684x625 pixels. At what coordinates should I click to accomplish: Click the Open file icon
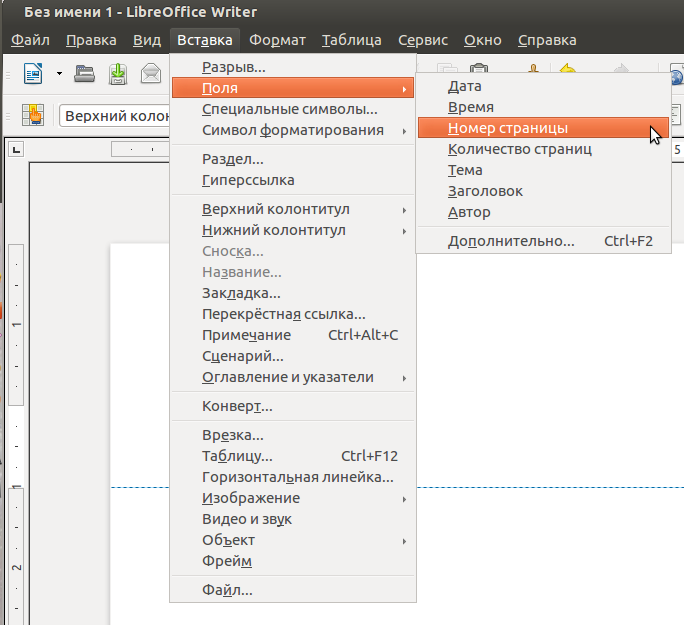(x=84, y=73)
